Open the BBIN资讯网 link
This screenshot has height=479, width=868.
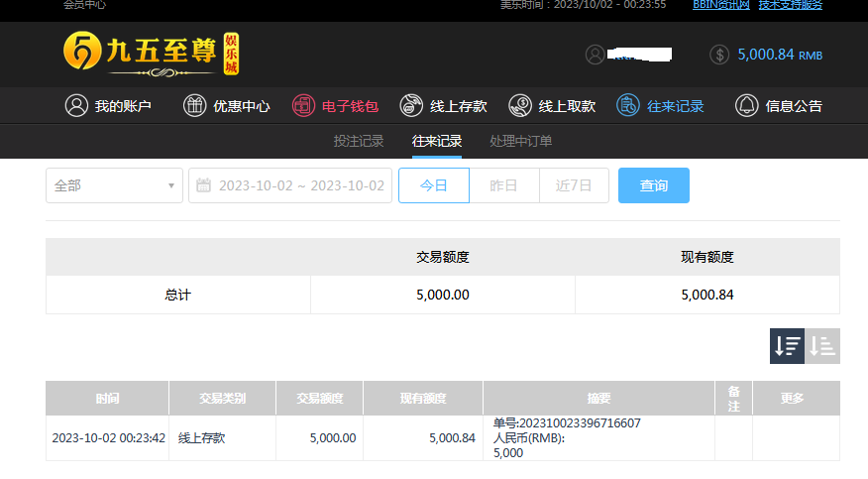(x=721, y=4)
